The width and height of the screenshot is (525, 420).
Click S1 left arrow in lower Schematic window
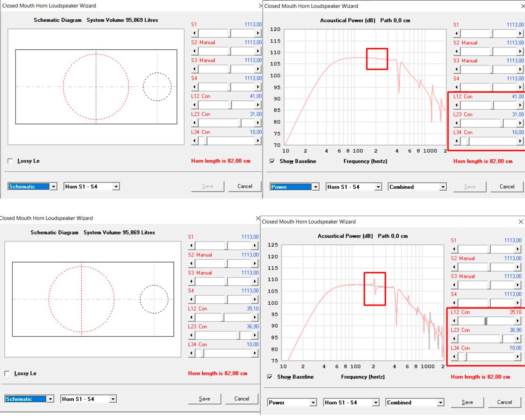(x=192, y=246)
